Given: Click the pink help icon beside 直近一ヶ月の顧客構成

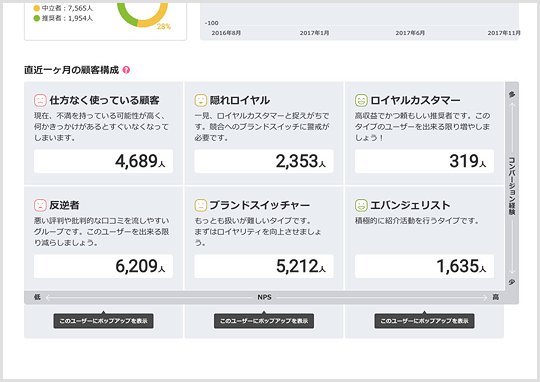Looking at the screenshot, I should pos(126,70).
